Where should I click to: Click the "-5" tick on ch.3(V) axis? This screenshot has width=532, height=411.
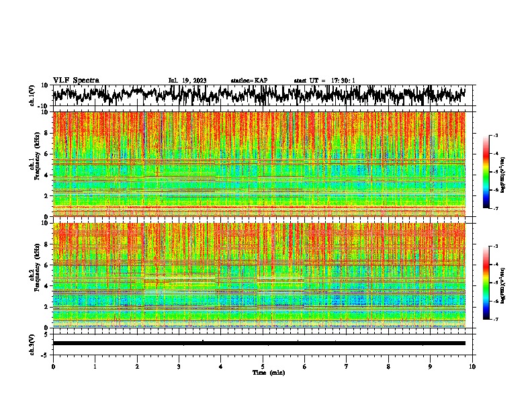pos(46,355)
